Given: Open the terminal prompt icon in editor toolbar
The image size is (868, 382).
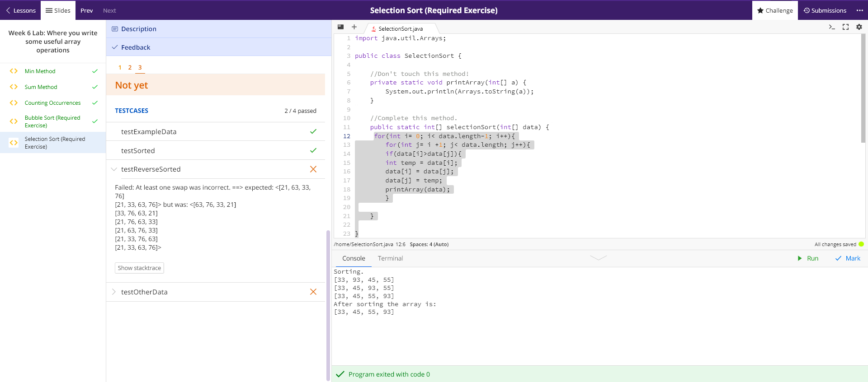Looking at the screenshot, I should tap(832, 27).
